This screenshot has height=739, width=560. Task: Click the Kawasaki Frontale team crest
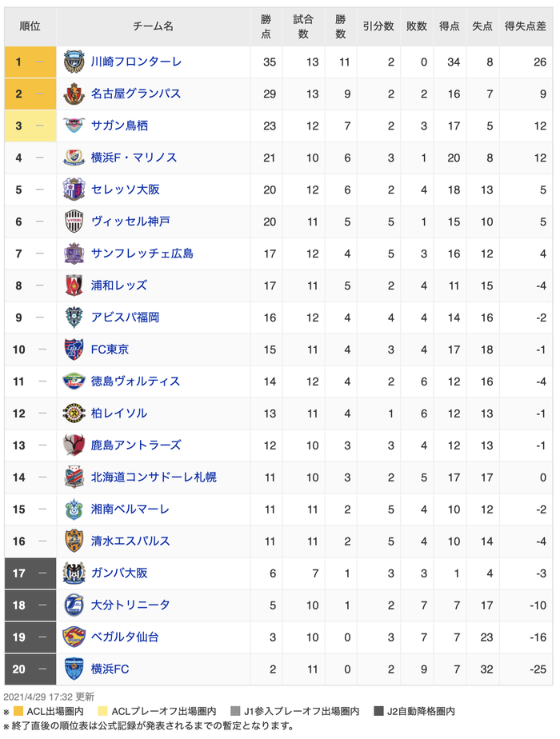tap(74, 62)
